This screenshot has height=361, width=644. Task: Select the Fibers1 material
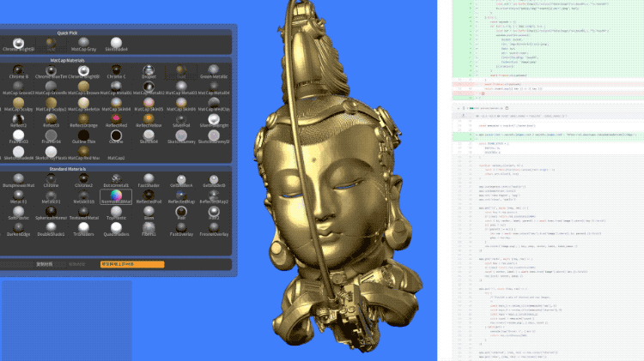[x=149, y=229]
